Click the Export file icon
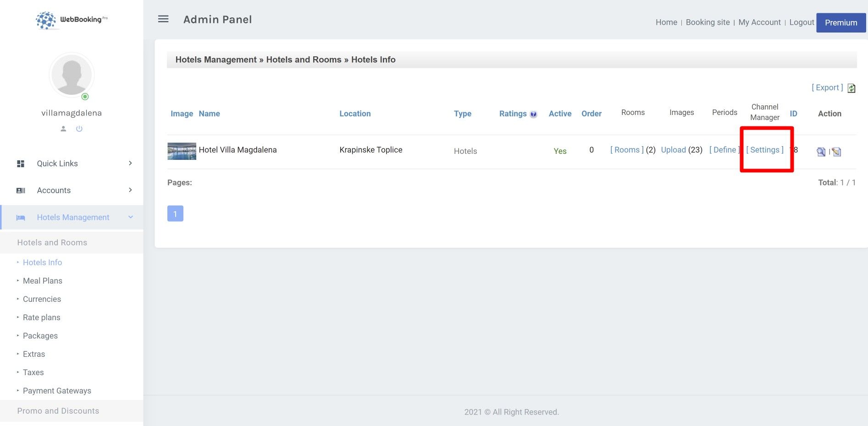 pyautogui.click(x=851, y=88)
